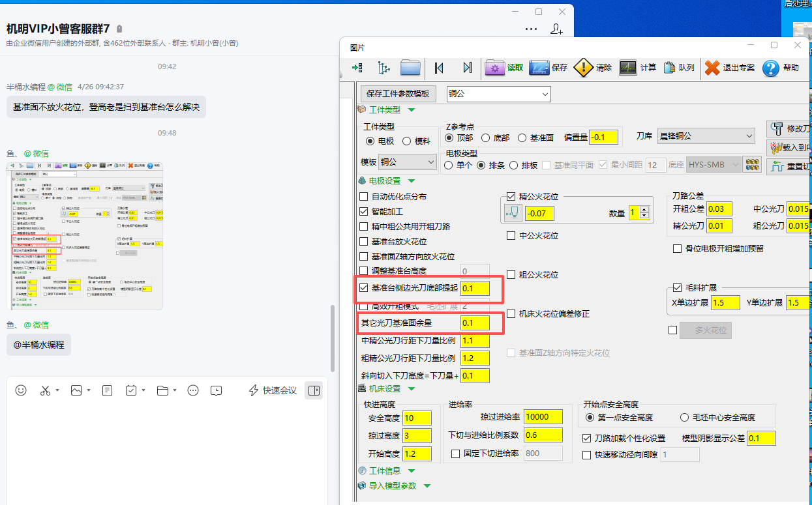The image size is (812, 505).
Task: Uncheck 智能加工 checkbox
Action: [364, 211]
